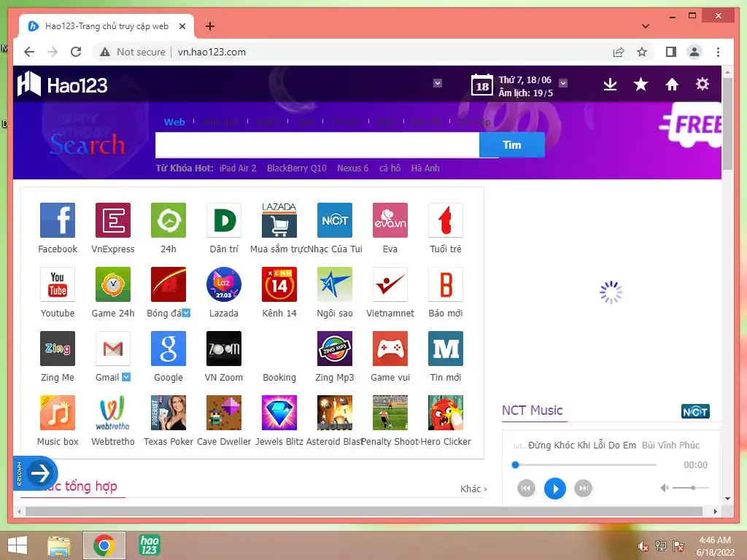Image resolution: width=747 pixels, height=560 pixels.
Task: Open Chrome three-dot menu
Action: pyautogui.click(x=718, y=52)
